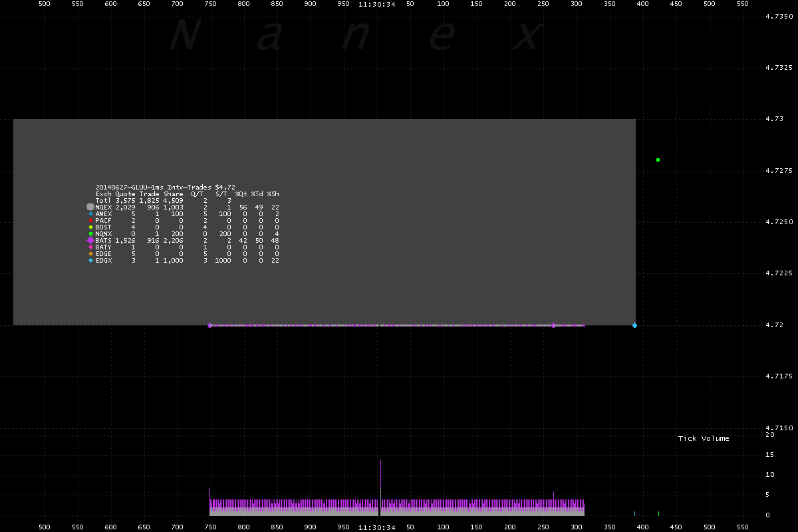Click the 'Share' column header
The height and width of the screenshot is (532, 798).
point(173,194)
